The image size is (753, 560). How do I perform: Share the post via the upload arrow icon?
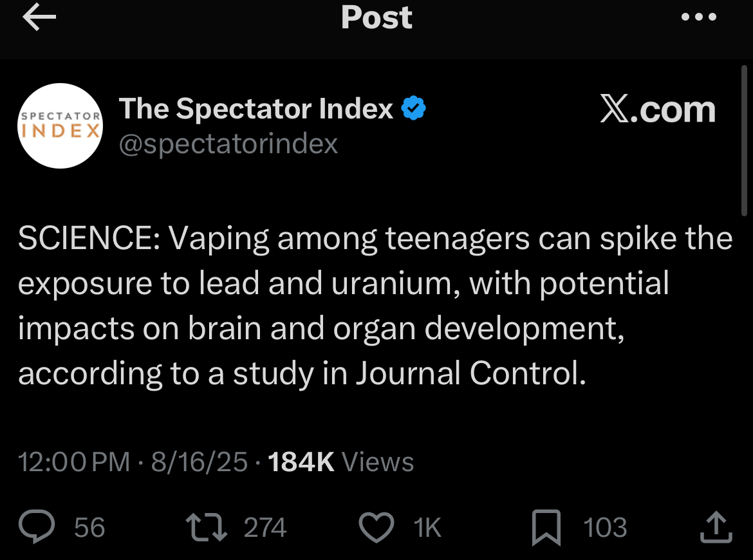pyautogui.click(x=715, y=528)
